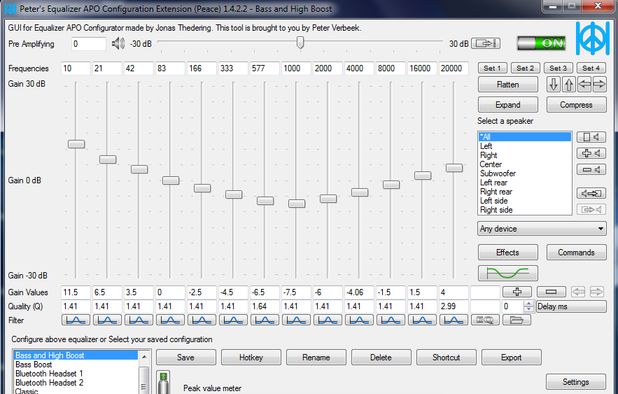This screenshot has width=618, height=394.
Task: Add a speaker with the plus speaker icon
Action: 591,153
